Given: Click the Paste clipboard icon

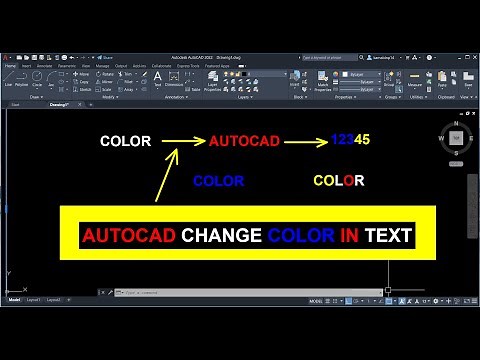Looking at the screenshot, I should (x=442, y=79).
